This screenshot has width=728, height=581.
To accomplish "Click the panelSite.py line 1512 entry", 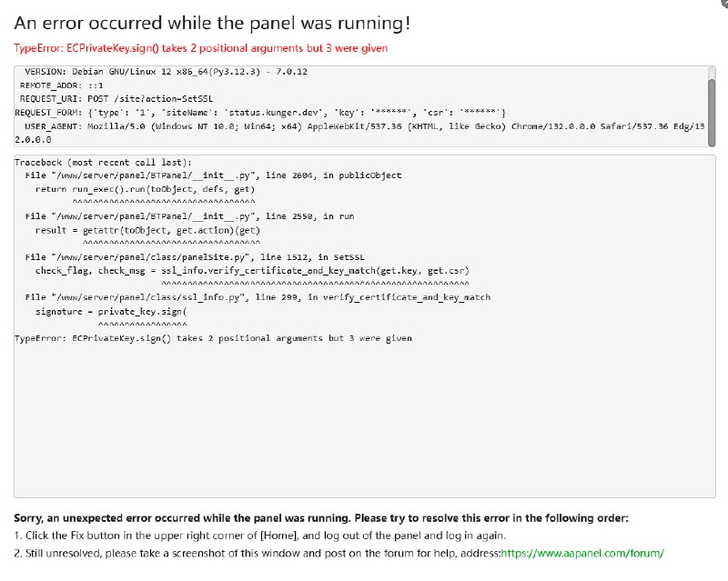I will (x=195, y=257).
